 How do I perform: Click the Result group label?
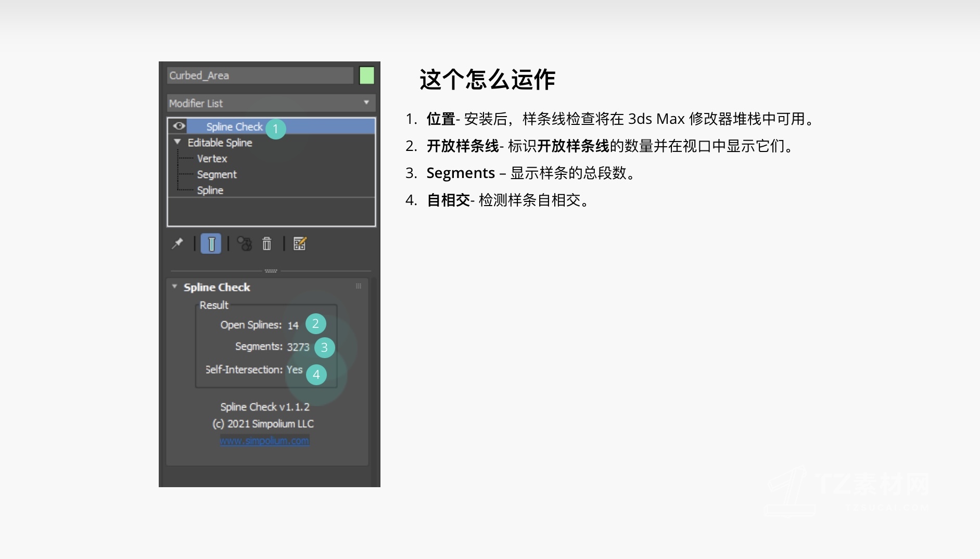(x=214, y=306)
